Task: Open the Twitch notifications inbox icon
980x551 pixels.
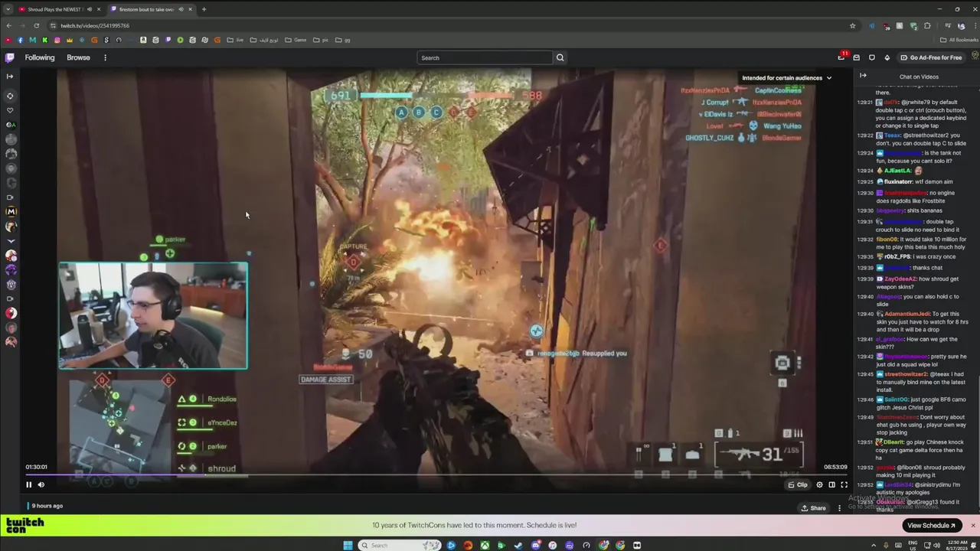Action: point(857,57)
